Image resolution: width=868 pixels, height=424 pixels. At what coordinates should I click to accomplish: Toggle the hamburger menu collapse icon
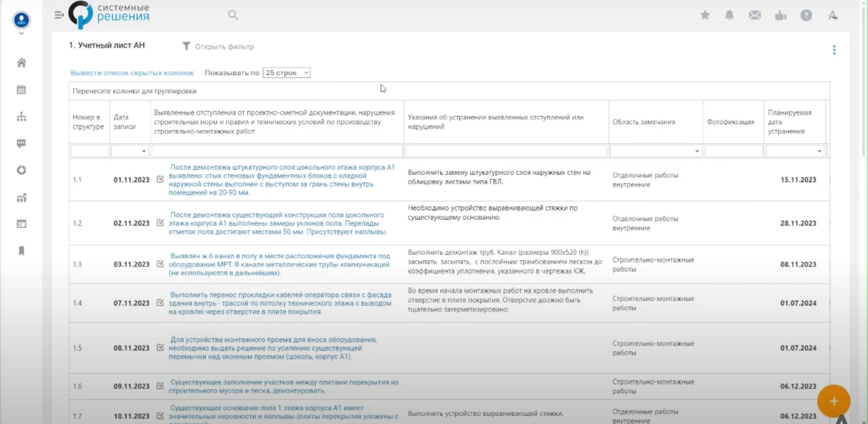coord(59,15)
